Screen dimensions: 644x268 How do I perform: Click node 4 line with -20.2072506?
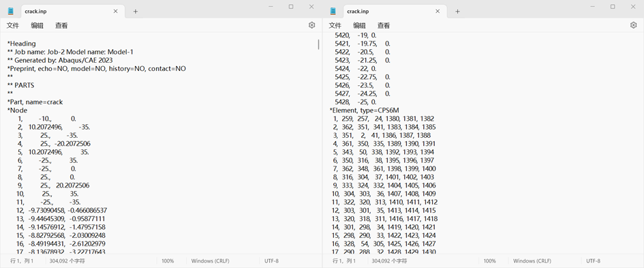53,144
